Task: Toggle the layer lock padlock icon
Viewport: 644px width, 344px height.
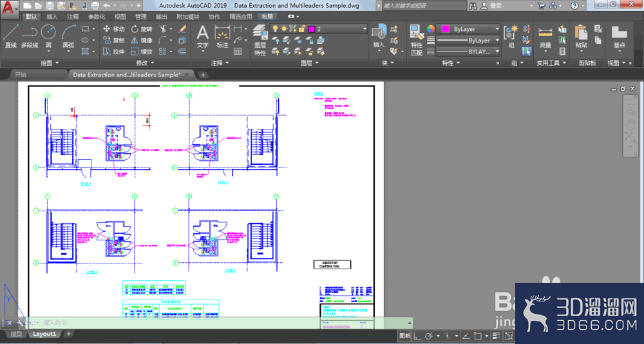Action: click(302, 29)
